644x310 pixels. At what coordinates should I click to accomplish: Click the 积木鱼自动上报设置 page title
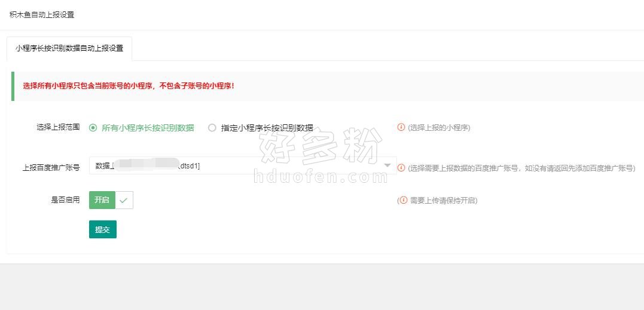[x=42, y=14]
